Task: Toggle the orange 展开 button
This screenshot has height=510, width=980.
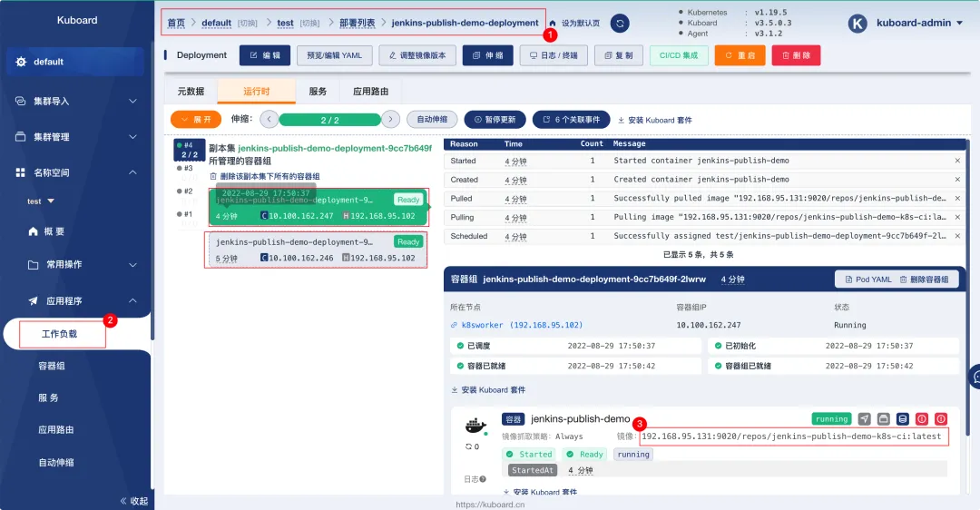Action: pyautogui.click(x=196, y=120)
